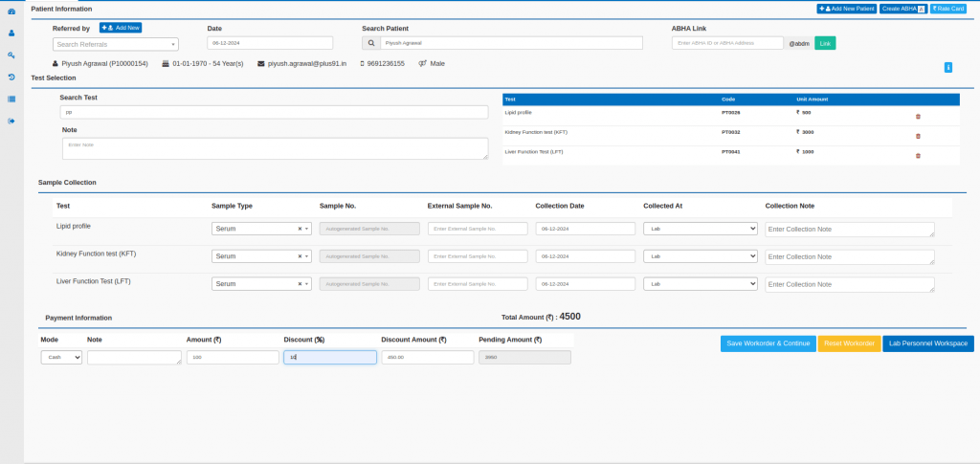Expand Sample Type dropdown for Lipid profile
Image resolution: width=980 pixels, height=464 pixels.
click(x=261, y=229)
